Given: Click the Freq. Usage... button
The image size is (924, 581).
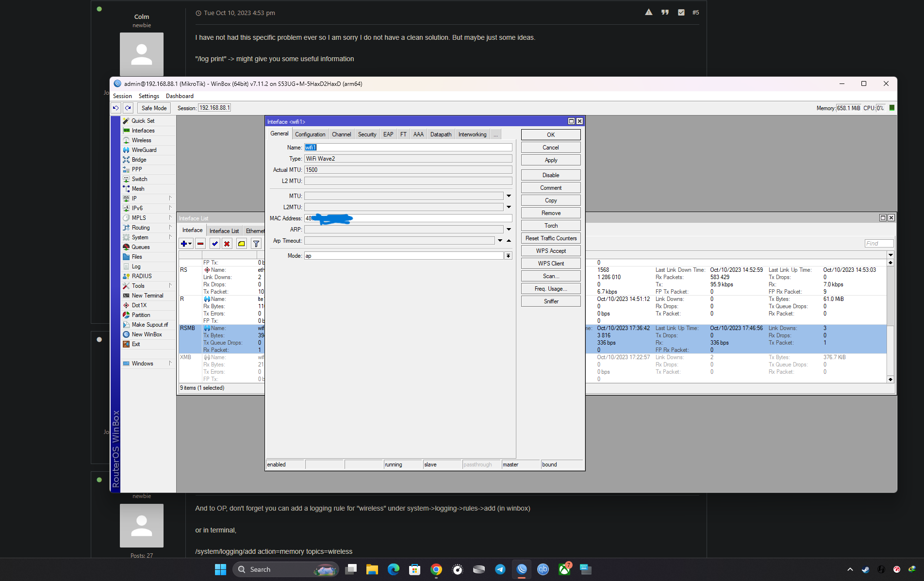Looking at the screenshot, I should point(551,289).
